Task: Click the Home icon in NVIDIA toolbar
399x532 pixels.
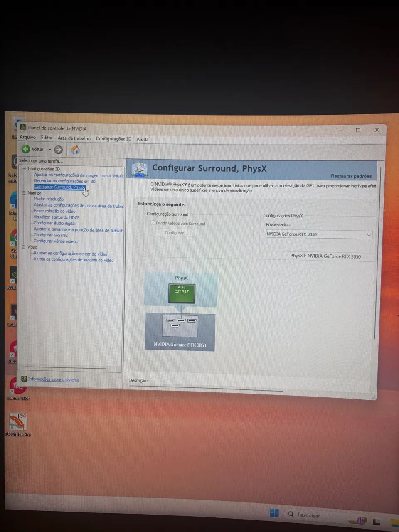Action: click(x=75, y=150)
